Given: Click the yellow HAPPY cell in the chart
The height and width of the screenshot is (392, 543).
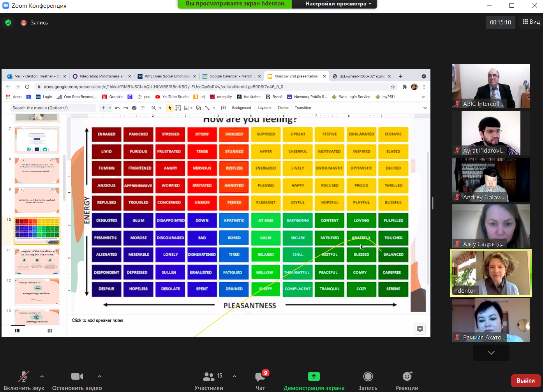Looking at the screenshot, I should pyautogui.click(x=298, y=186).
